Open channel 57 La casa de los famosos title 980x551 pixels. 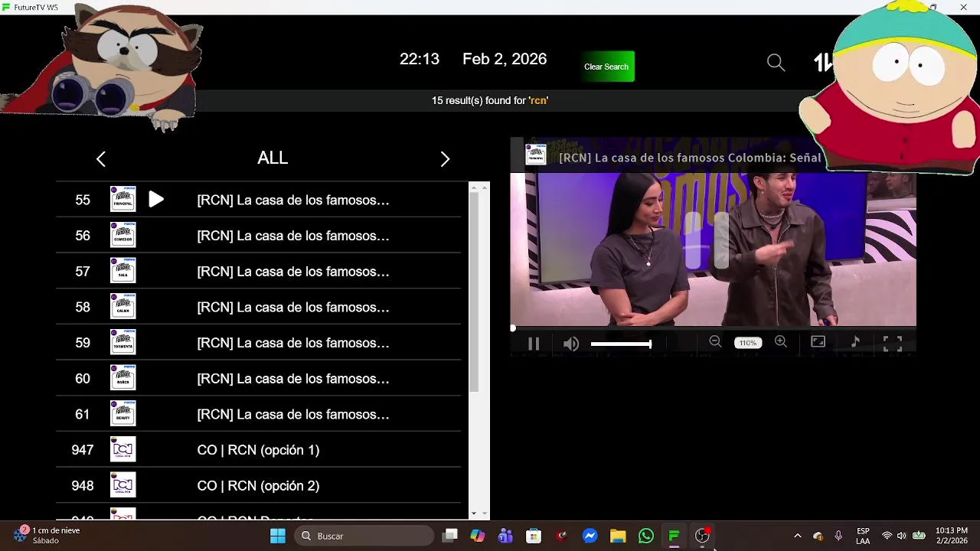293,272
